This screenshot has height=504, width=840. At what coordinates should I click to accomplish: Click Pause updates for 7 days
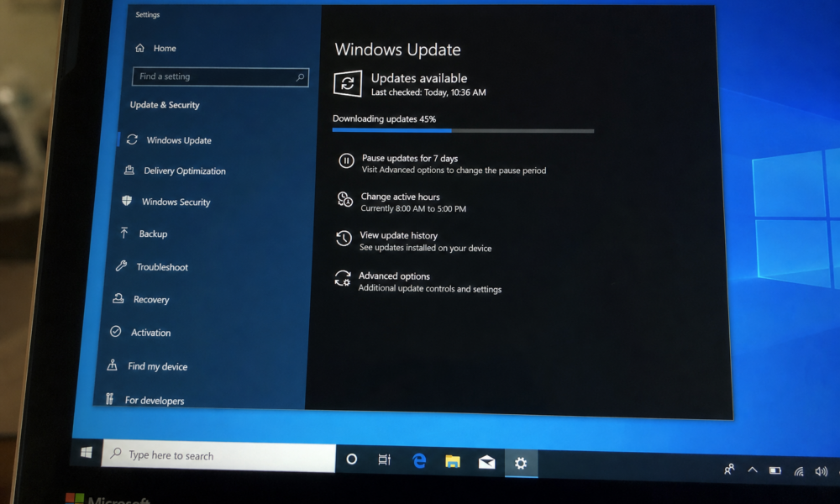[x=410, y=158]
